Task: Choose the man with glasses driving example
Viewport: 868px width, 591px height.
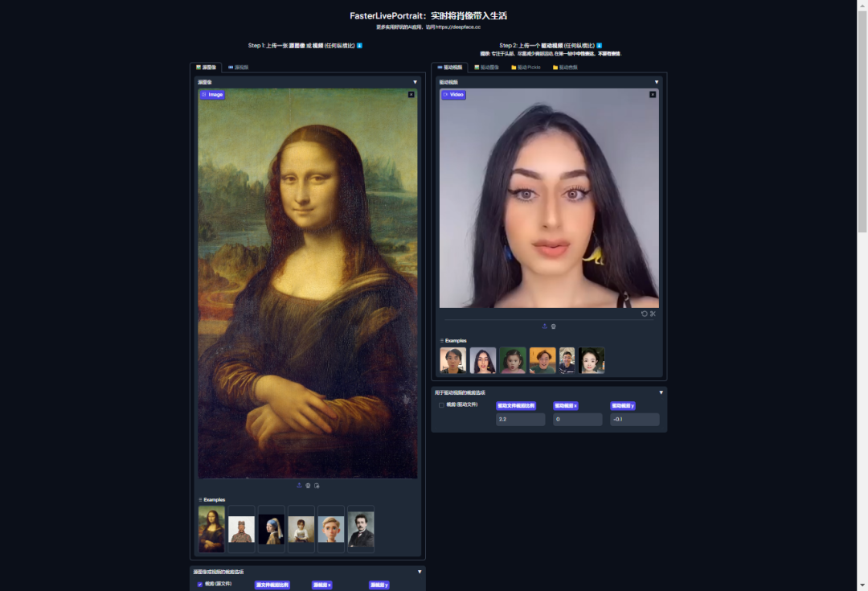Action: (x=452, y=360)
